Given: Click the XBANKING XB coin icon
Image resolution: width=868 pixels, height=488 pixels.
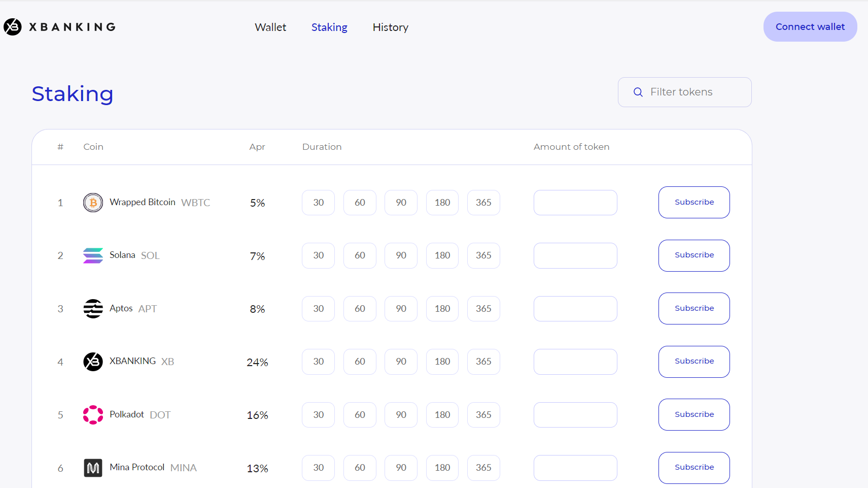Looking at the screenshot, I should tap(93, 362).
